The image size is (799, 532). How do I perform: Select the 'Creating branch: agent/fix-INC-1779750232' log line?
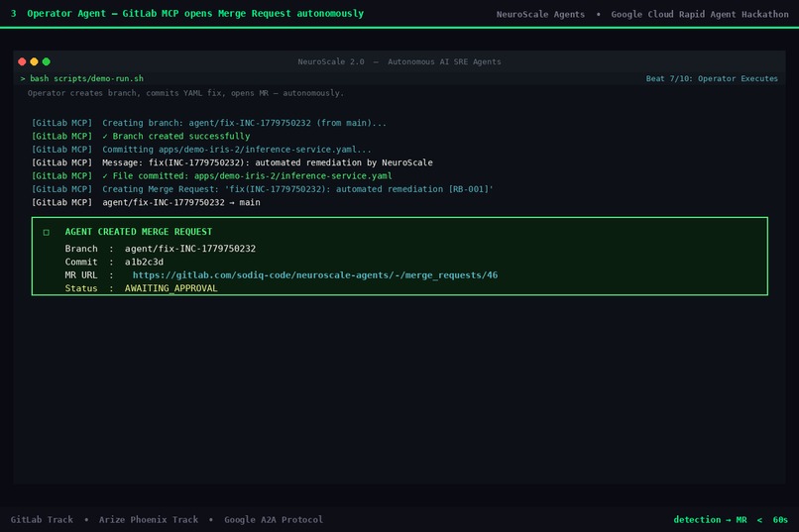tap(209, 123)
